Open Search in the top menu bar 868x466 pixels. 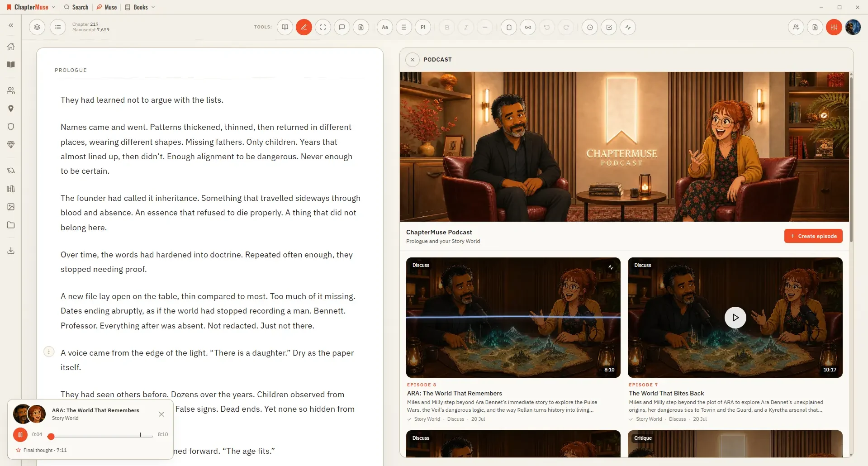(x=76, y=7)
